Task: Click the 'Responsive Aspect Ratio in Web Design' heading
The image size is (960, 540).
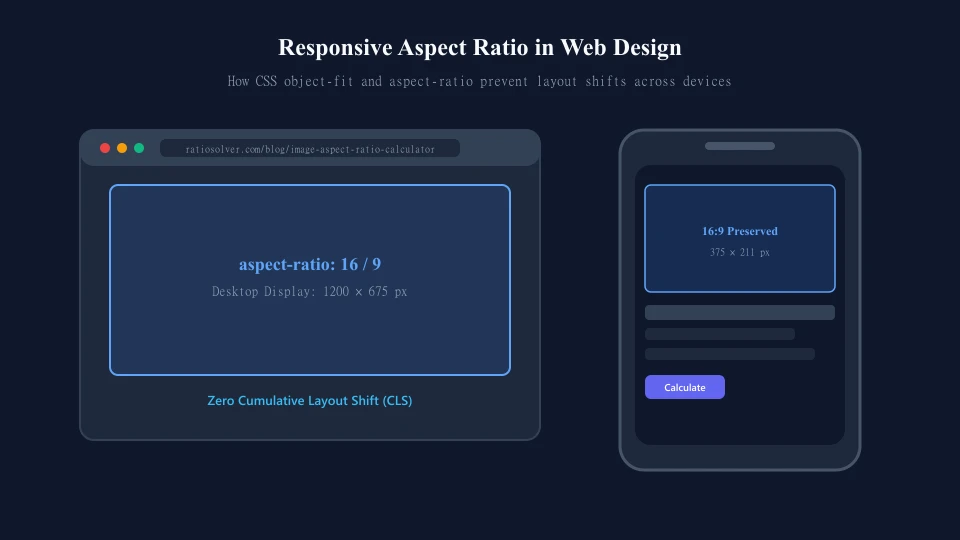Action: (x=479, y=47)
